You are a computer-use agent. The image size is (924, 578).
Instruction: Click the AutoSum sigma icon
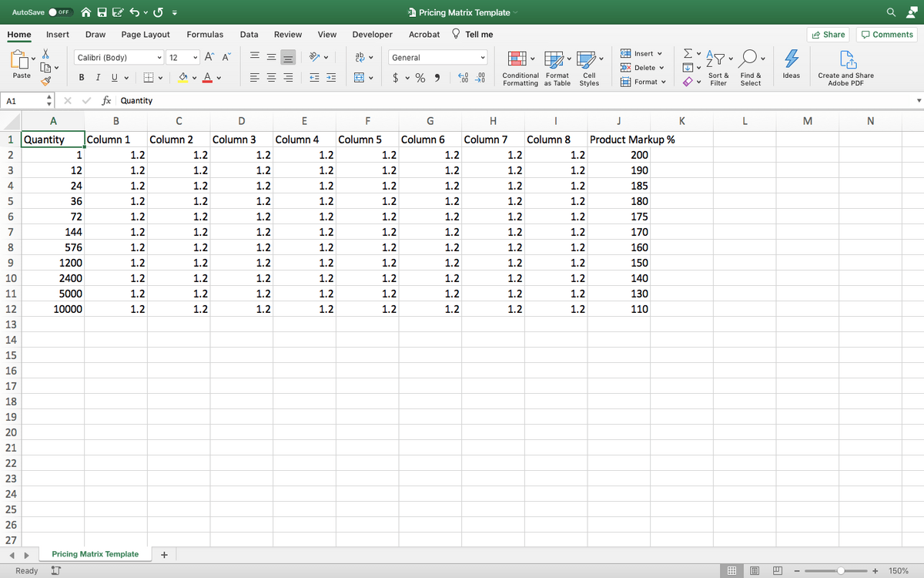pos(688,54)
